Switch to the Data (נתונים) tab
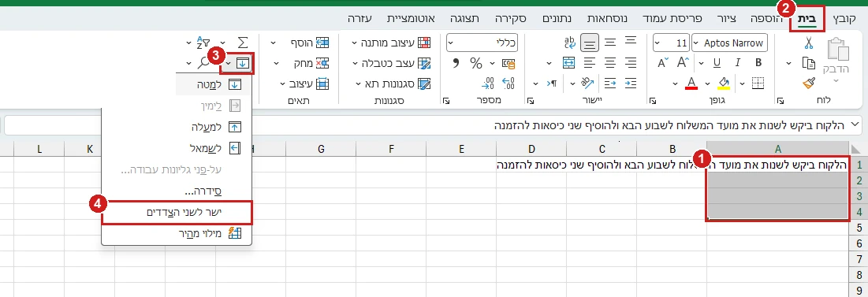868x297 pixels. coord(557,18)
